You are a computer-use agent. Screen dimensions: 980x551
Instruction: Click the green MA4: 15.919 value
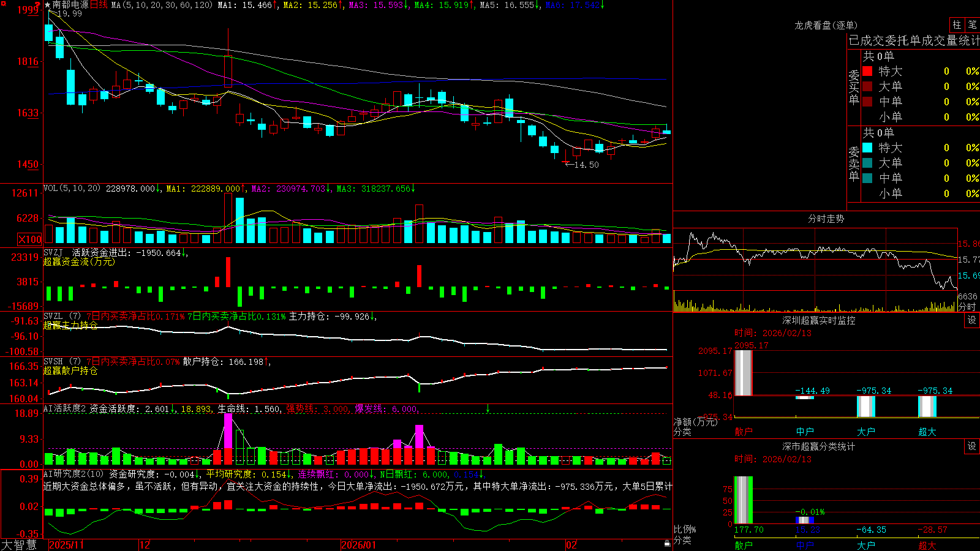coord(442,5)
